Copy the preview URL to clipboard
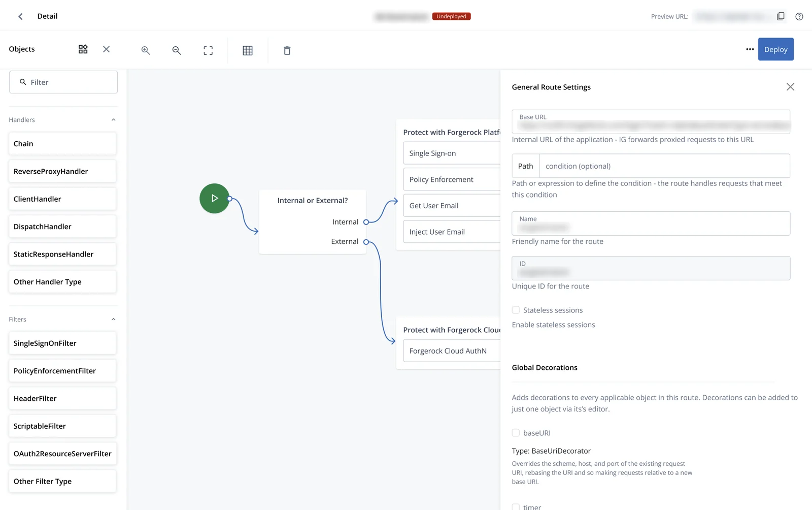812x510 pixels. pyautogui.click(x=781, y=16)
